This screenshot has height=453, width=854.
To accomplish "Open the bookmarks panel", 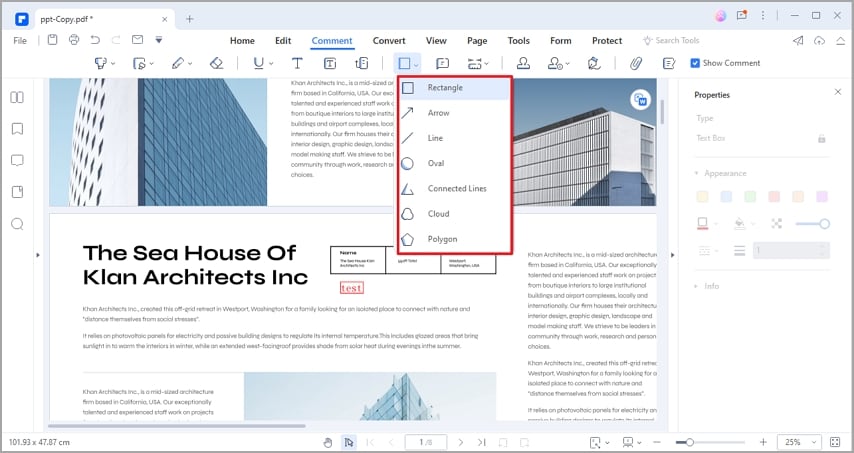I will (x=17, y=129).
